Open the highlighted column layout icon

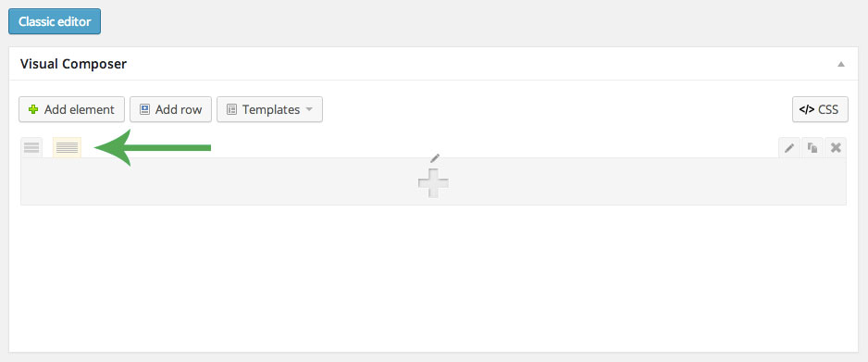tap(67, 148)
